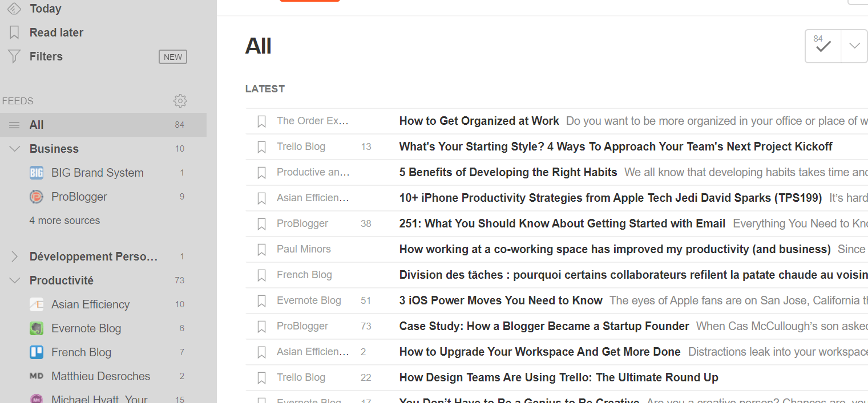Open mark-as-read options dropdown arrow
868x403 pixels.
(854, 46)
